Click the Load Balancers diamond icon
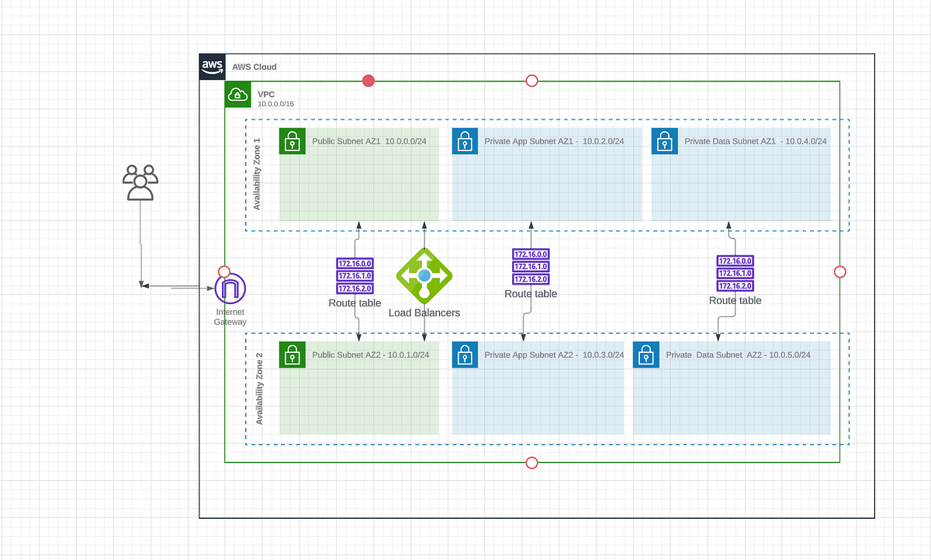 click(x=424, y=276)
